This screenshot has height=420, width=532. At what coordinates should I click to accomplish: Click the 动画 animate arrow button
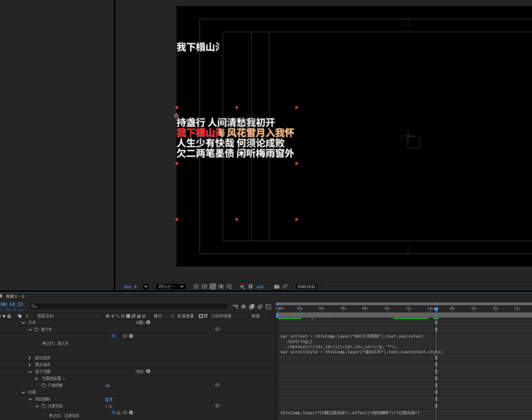[x=148, y=322]
